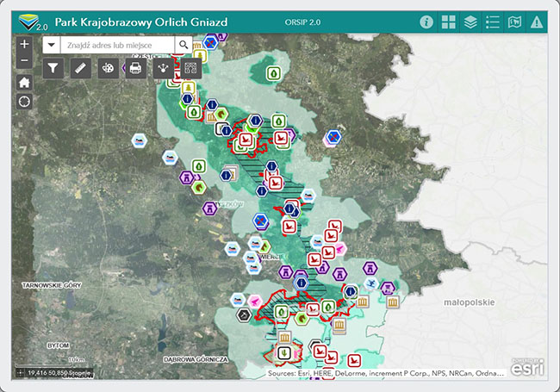This screenshot has width=560, height=392.
Task: Open the Filter tool
Action: pos(53,68)
